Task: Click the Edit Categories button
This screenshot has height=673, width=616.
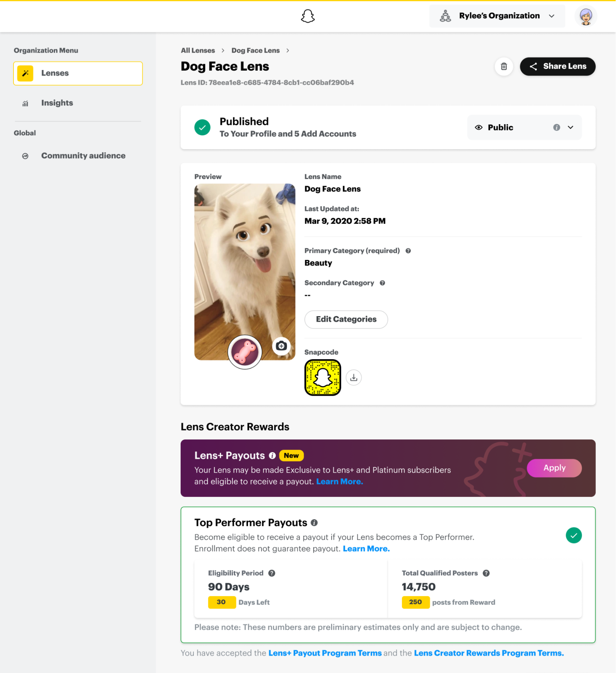Action: pos(346,319)
